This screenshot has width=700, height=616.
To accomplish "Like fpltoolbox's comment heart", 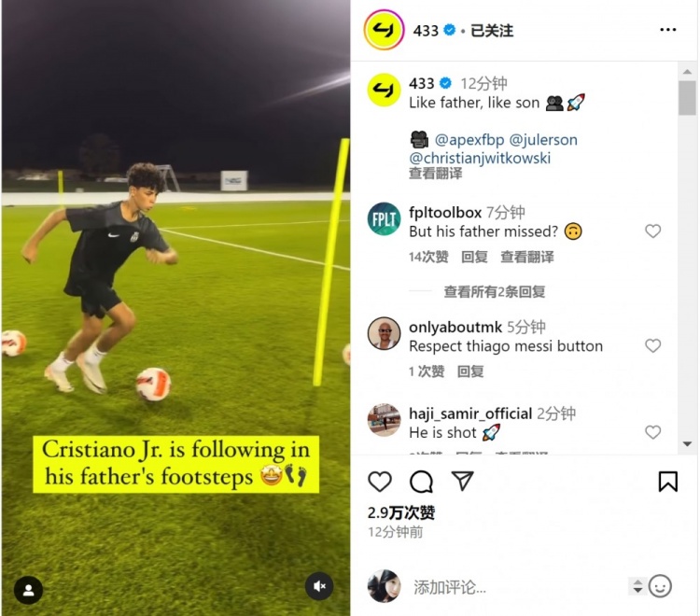I will click(652, 231).
